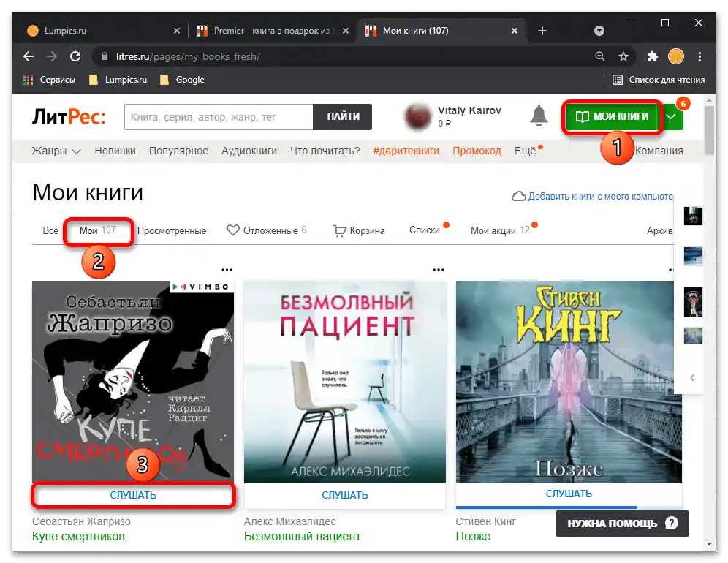Select the Мои 107 tab
Screen dimensions: 728x563
(97, 230)
